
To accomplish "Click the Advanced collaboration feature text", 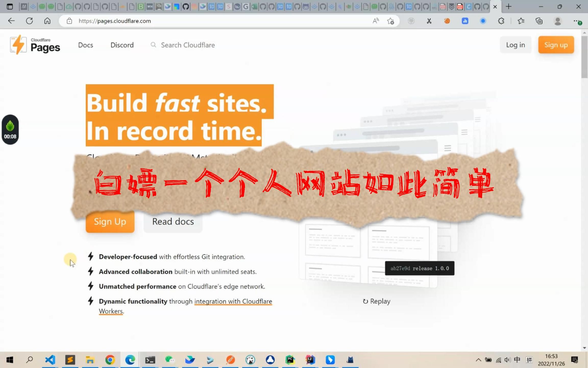I will pos(178,272).
